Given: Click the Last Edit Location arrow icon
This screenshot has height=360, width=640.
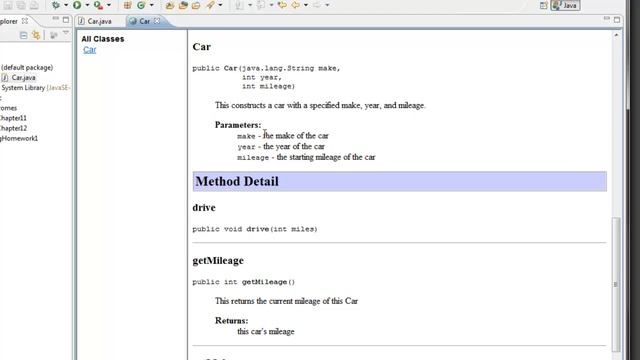Looking at the screenshot, I should [282, 5].
